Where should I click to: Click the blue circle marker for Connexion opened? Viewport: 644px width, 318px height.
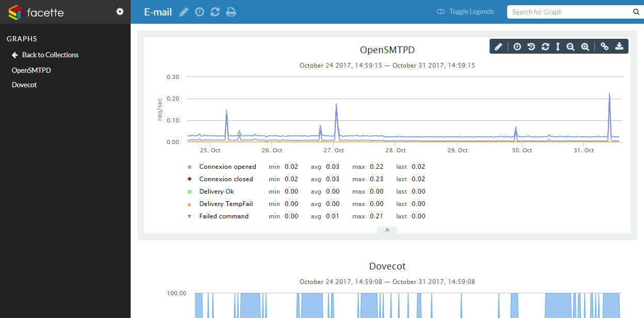pyautogui.click(x=190, y=167)
